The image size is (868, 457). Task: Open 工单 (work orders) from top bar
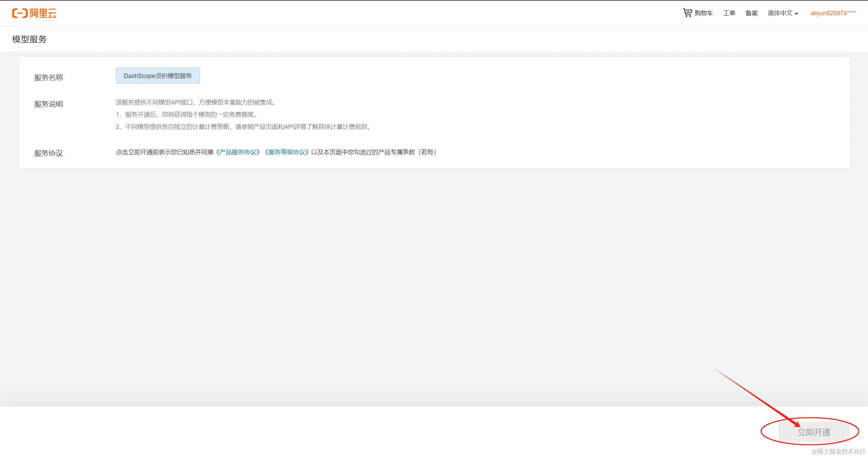point(729,13)
